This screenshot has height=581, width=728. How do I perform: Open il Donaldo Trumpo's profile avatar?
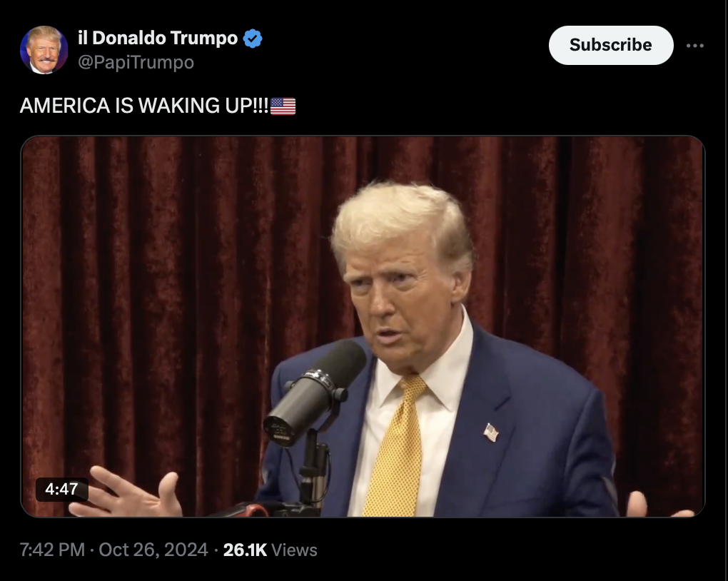pyautogui.click(x=44, y=50)
